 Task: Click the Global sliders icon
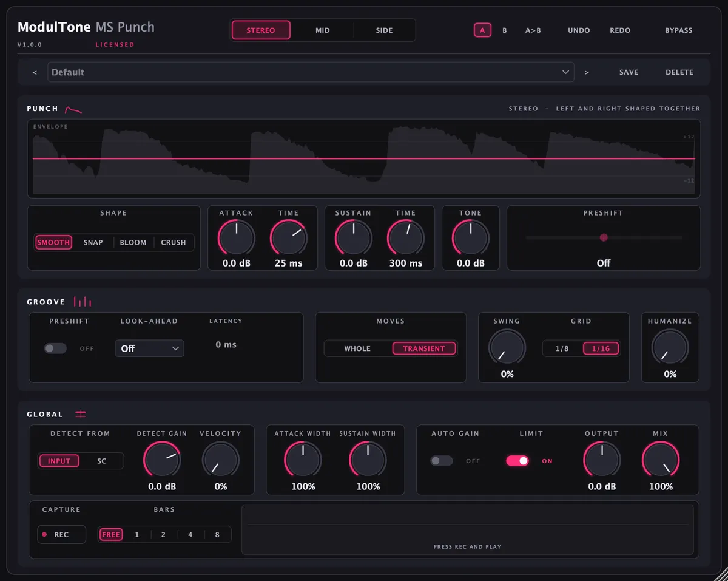point(81,414)
